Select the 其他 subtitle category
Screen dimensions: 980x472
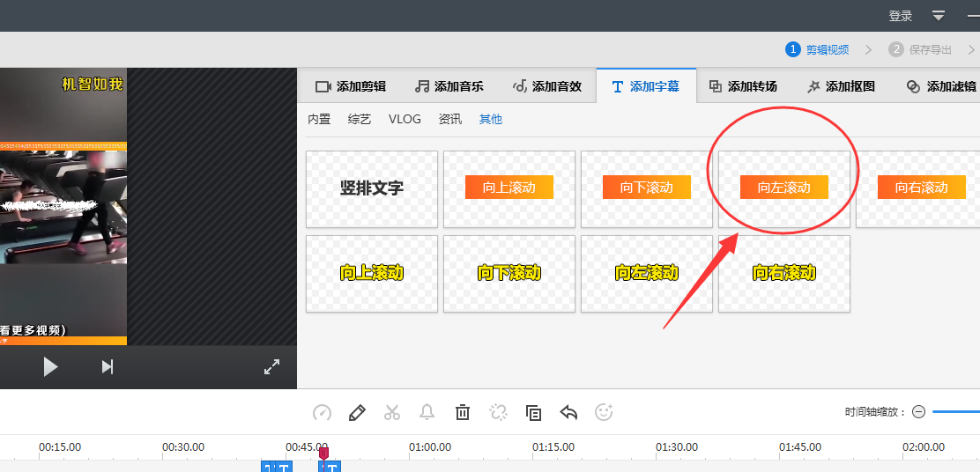pos(491,119)
